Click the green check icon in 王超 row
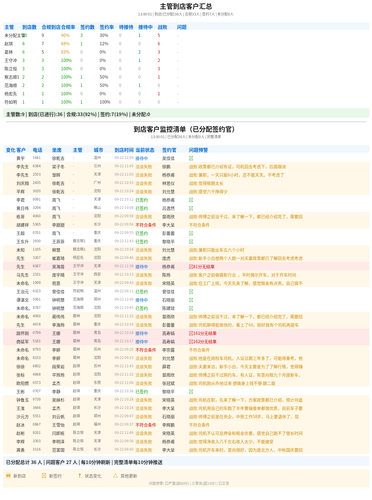Screen dimensions: 372x500 [x=191, y=233]
